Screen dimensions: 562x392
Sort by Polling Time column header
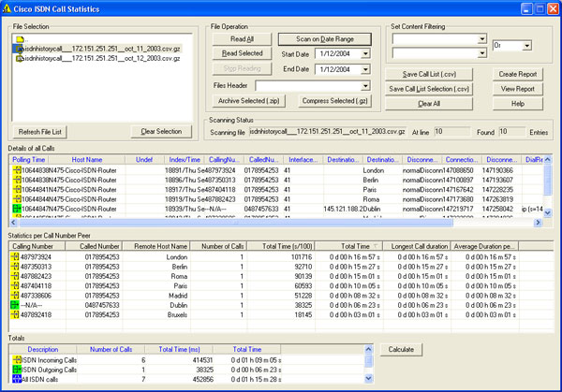coord(28,160)
